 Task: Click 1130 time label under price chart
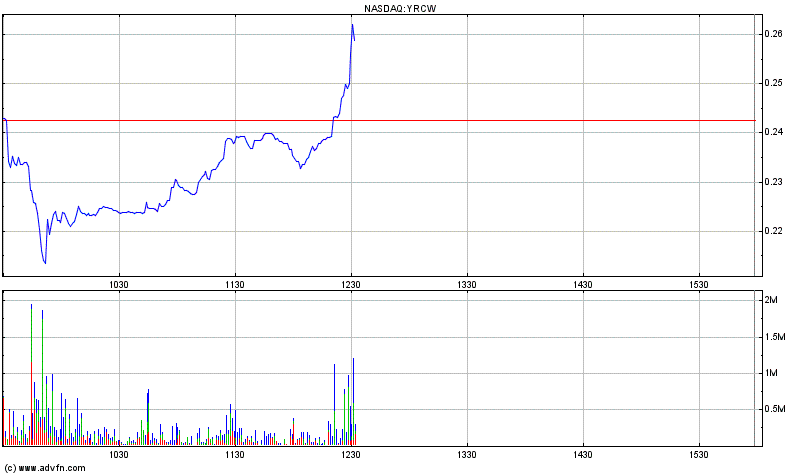(235, 285)
